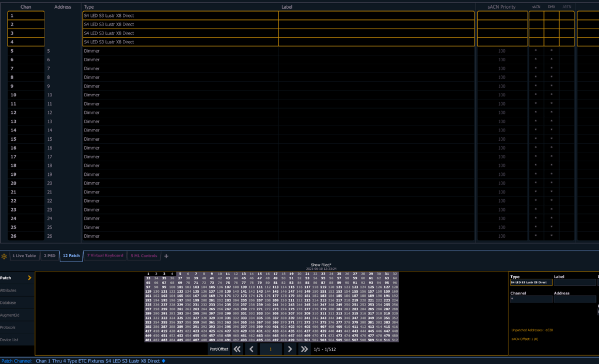
Task: Toggle DMX dot for channel 5
Action: pyautogui.click(x=551, y=50)
